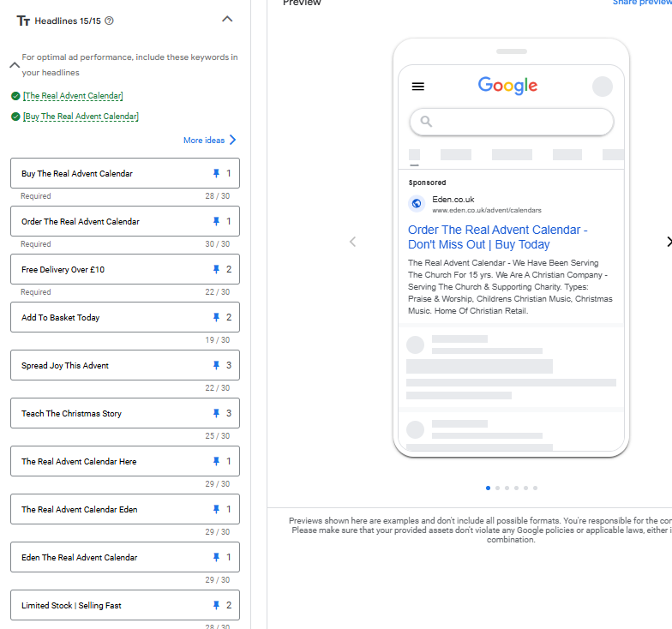Collapse the keyword suggestions chevron
This screenshot has height=629, width=672.
click(15, 65)
